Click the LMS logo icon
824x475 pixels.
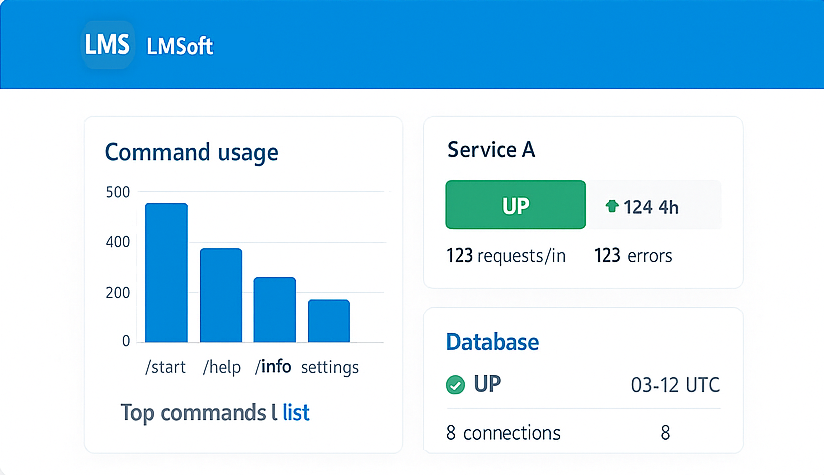pos(107,46)
